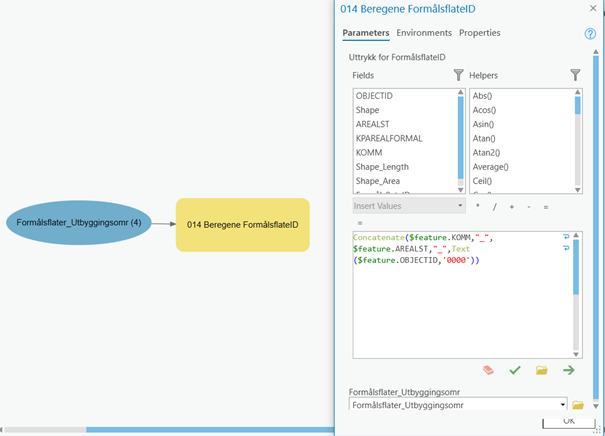Import expression using yellow folder icon
Screen dimensions: 605x436
[541, 370]
